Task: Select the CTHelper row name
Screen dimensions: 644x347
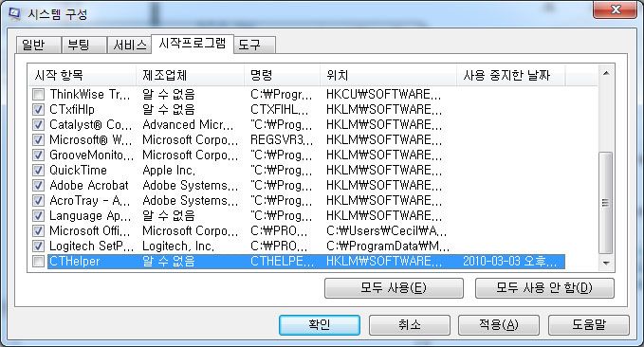Action: [x=74, y=262]
